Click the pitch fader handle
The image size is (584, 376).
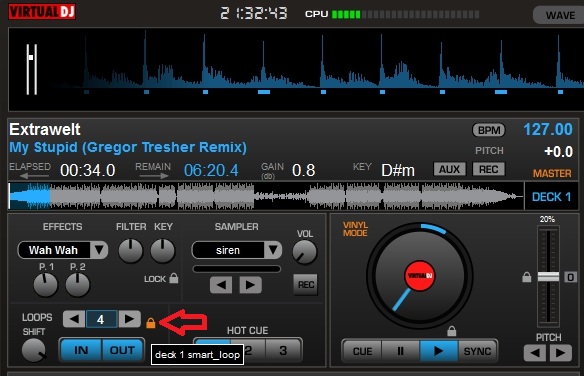pyautogui.click(x=548, y=277)
